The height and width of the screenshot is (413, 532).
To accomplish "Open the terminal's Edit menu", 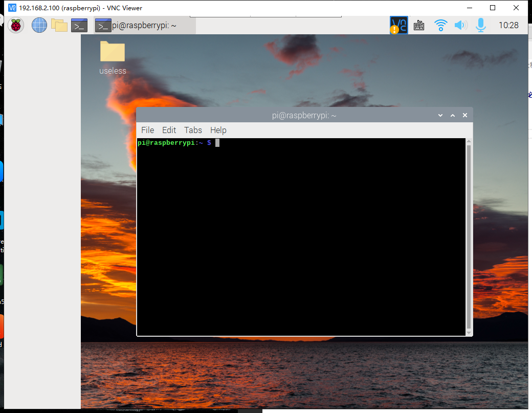I will pyautogui.click(x=169, y=130).
